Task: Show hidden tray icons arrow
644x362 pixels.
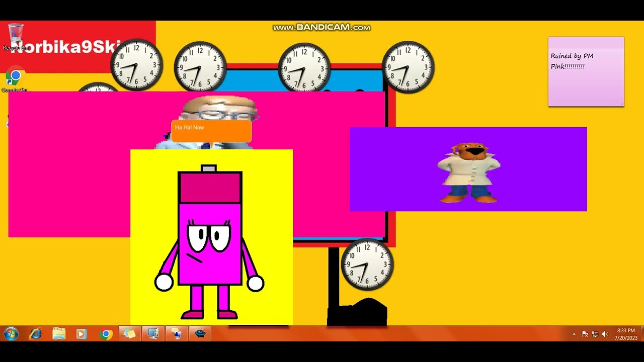Action: [574, 334]
